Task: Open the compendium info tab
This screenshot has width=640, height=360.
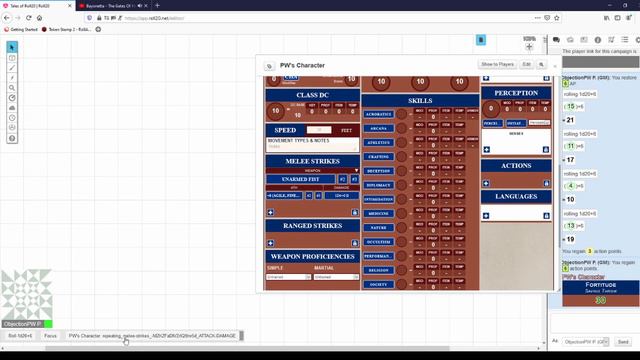Action: point(598,40)
